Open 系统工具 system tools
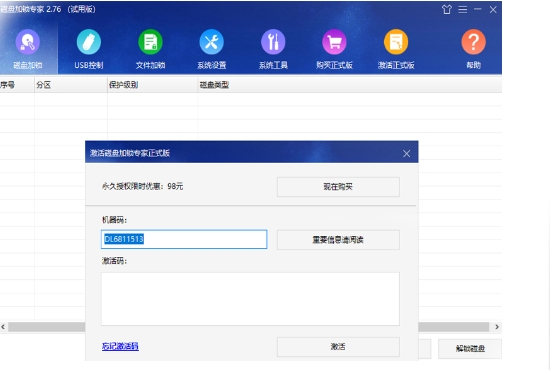Viewport: 550px width, 370px height. (x=273, y=49)
